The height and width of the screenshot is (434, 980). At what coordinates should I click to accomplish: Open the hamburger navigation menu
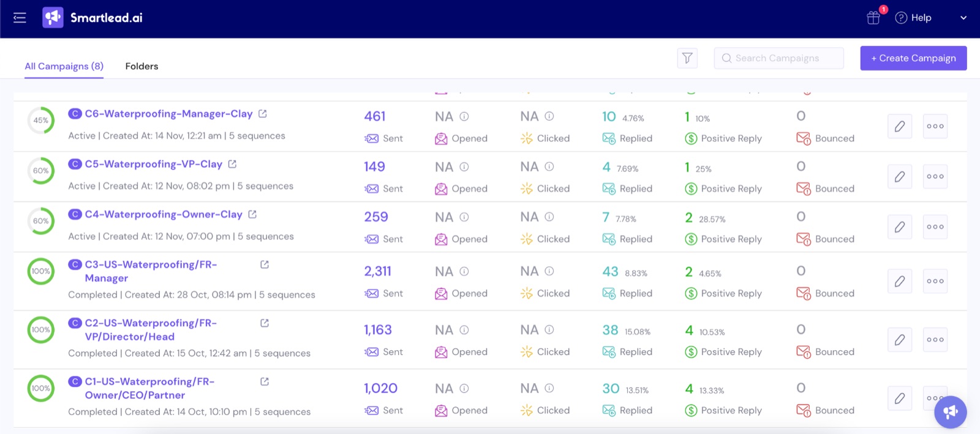click(20, 18)
